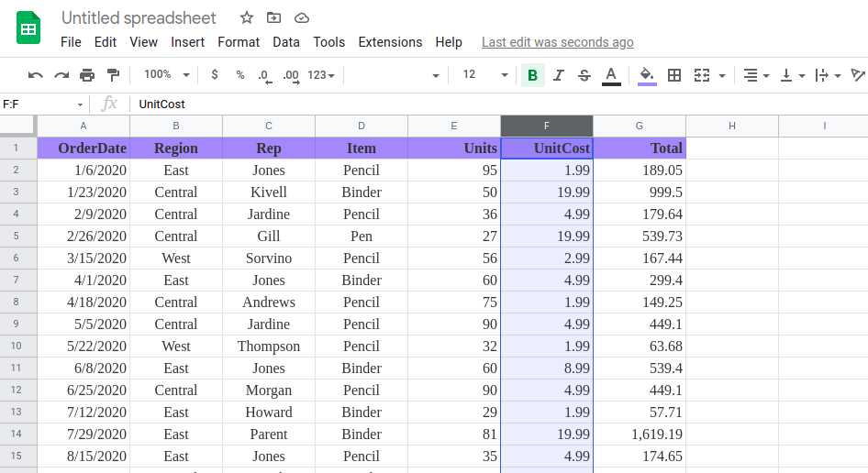Star the Untitled spreadsheet
Image resolution: width=868 pixels, height=473 pixels.
pyautogui.click(x=246, y=18)
